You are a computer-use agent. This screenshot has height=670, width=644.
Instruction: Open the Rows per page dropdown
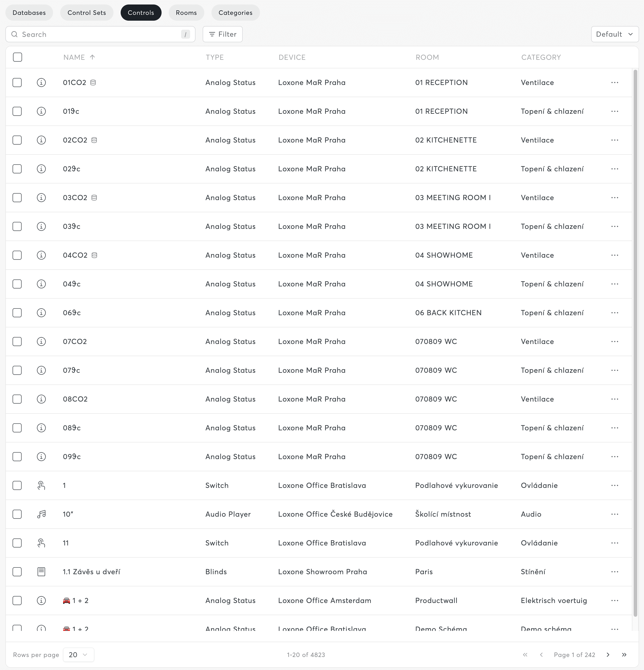tap(79, 655)
